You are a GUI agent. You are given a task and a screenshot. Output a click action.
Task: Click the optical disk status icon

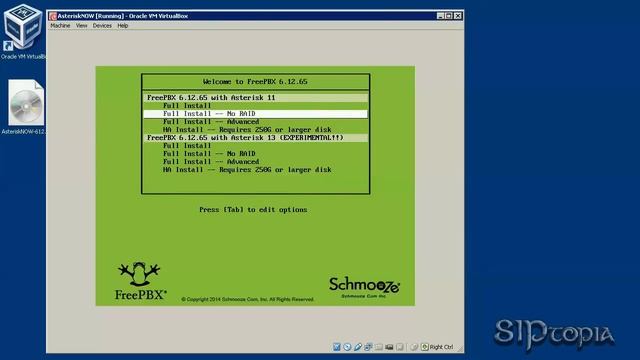pos(347,347)
